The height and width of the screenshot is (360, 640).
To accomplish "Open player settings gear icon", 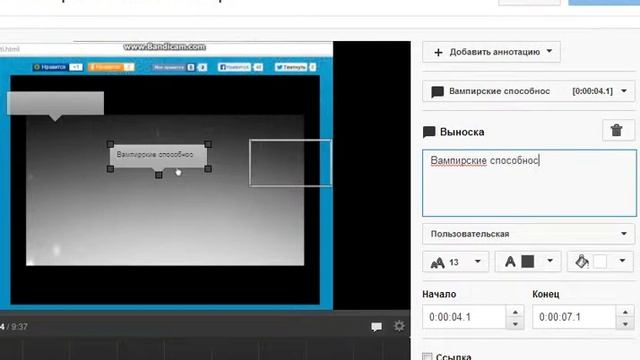I will pyautogui.click(x=399, y=326).
